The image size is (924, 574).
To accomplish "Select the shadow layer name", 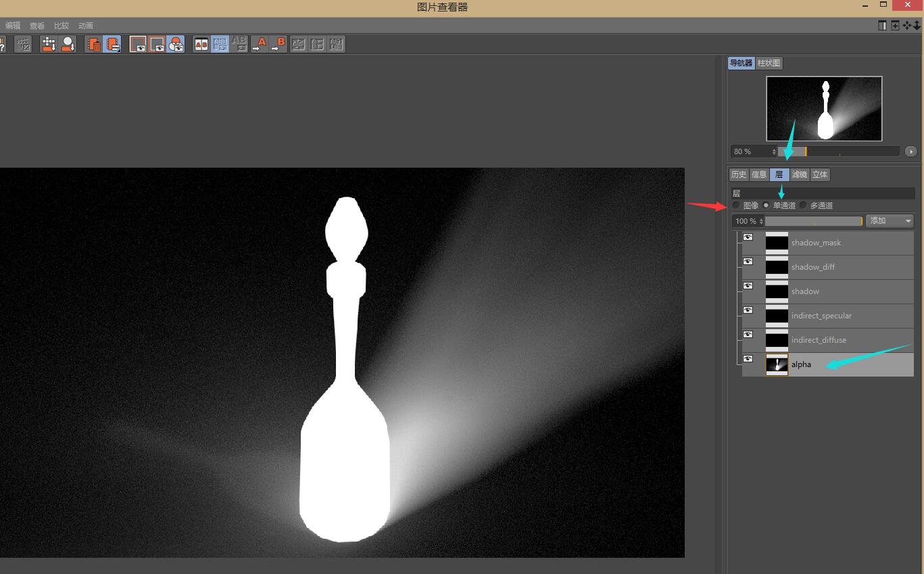I will tap(805, 291).
